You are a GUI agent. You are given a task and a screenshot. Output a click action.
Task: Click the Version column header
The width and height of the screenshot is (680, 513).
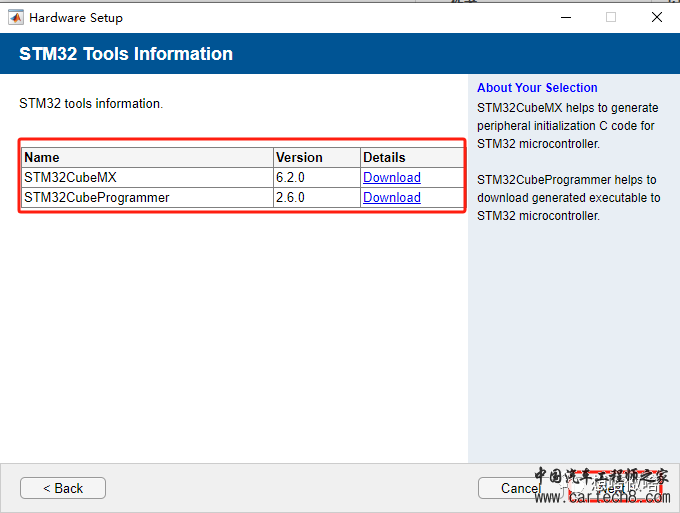(317, 157)
